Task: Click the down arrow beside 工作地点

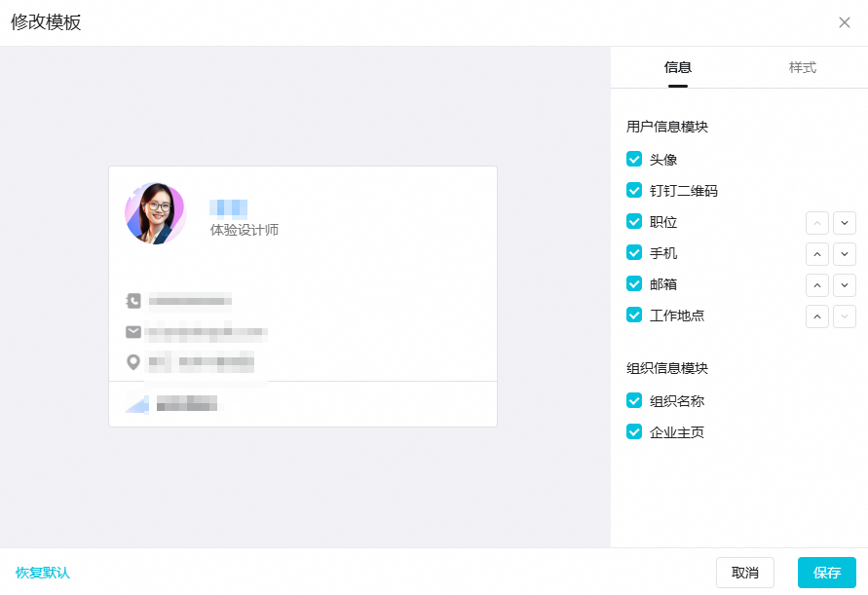Action: tap(845, 316)
